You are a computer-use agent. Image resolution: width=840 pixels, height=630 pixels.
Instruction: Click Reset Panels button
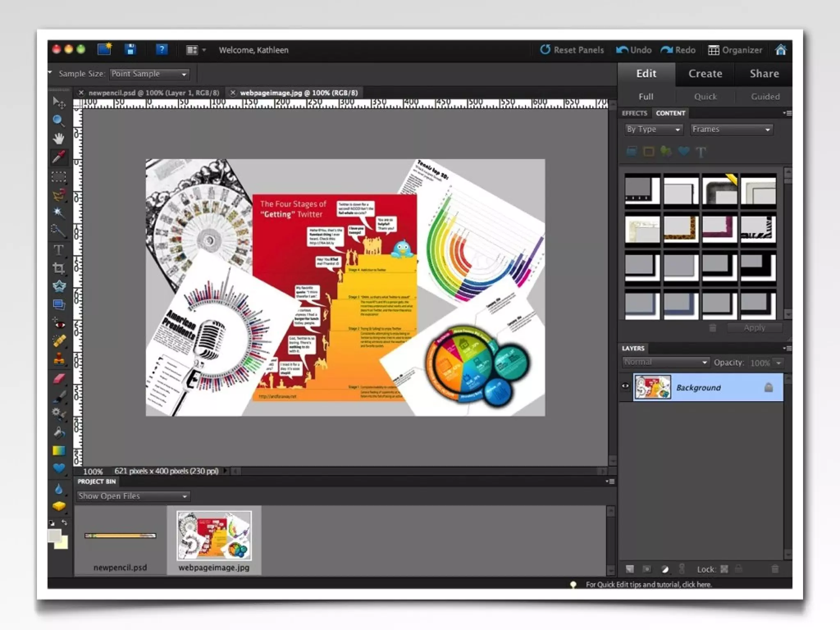572,50
